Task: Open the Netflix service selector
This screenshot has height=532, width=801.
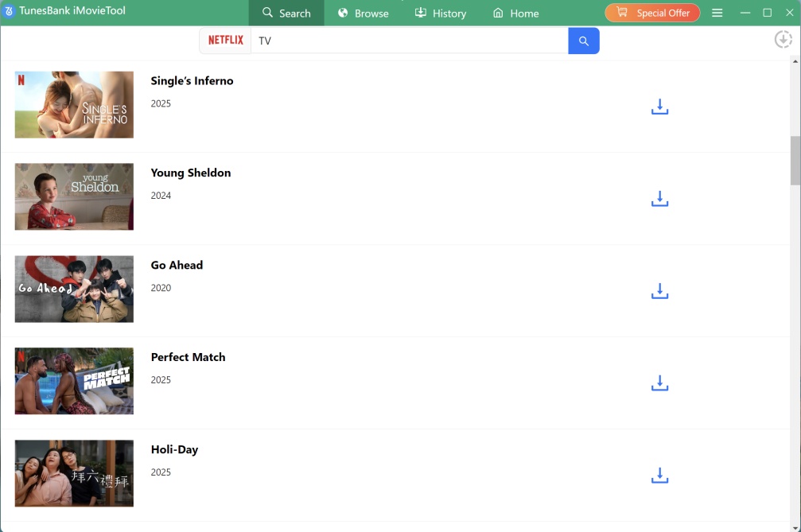Action: pyautogui.click(x=225, y=41)
